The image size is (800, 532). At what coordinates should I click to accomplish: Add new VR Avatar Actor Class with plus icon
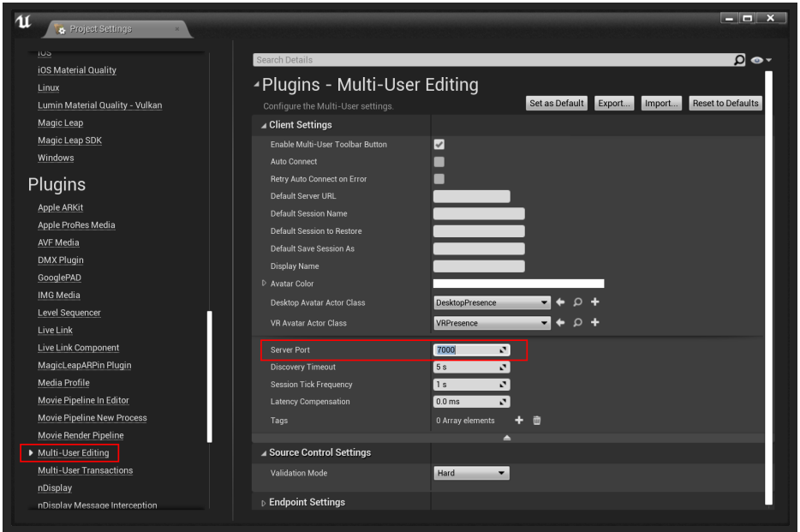(x=595, y=322)
